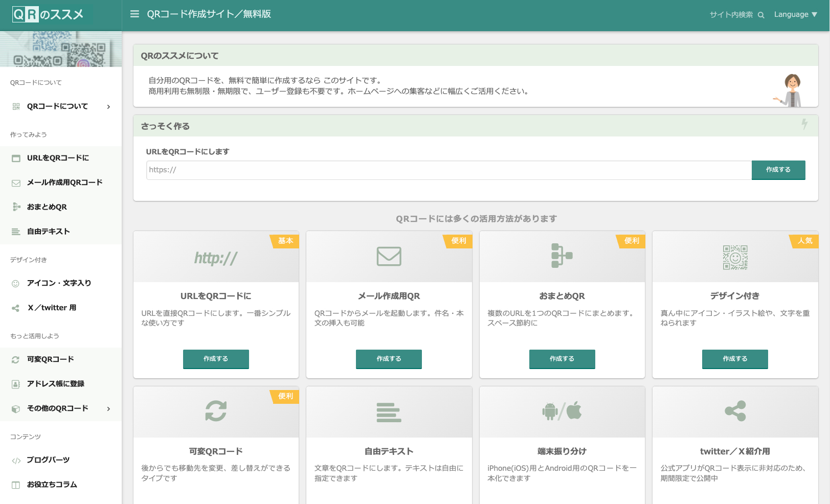The image size is (830, 504).
Task: Click the share icon on twitter／X紹介用 card
Action: pyautogui.click(x=735, y=411)
